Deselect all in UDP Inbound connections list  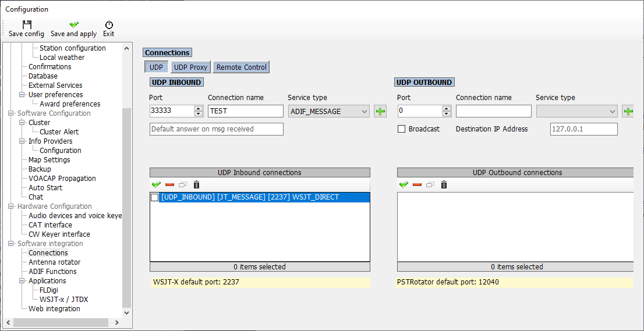[169, 184]
